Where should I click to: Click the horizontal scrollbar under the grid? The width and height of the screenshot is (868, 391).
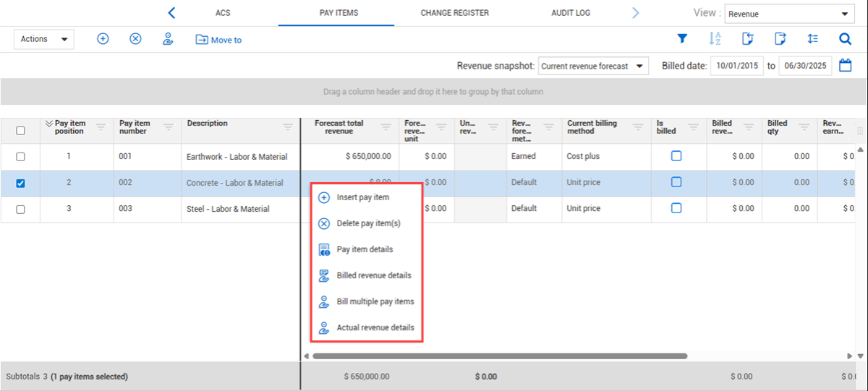coord(499,356)
